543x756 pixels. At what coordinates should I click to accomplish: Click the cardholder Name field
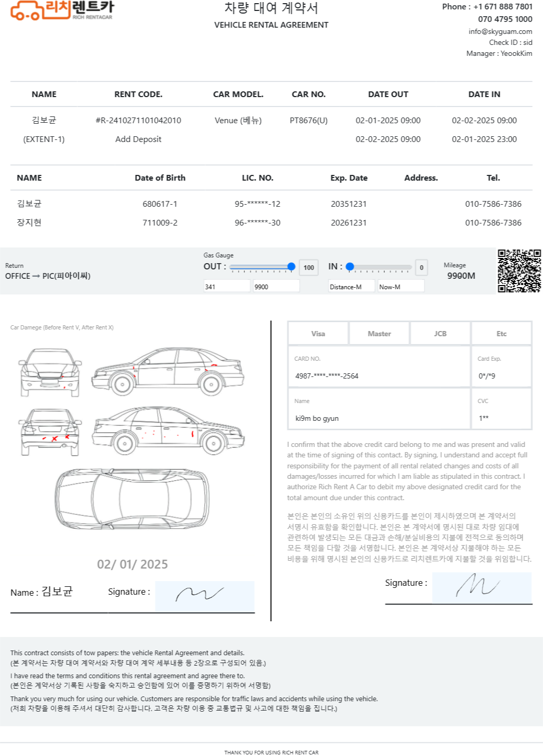pos(379,418)
